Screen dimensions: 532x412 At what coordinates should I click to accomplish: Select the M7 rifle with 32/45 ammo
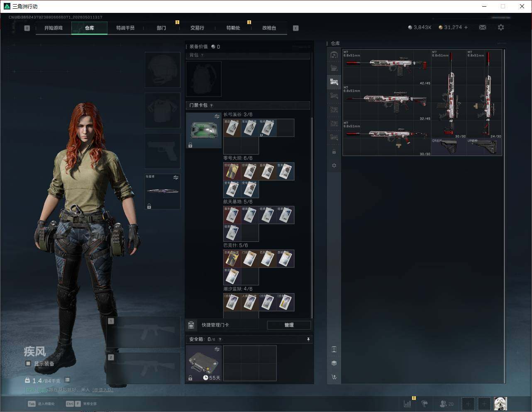click(387, 103)
